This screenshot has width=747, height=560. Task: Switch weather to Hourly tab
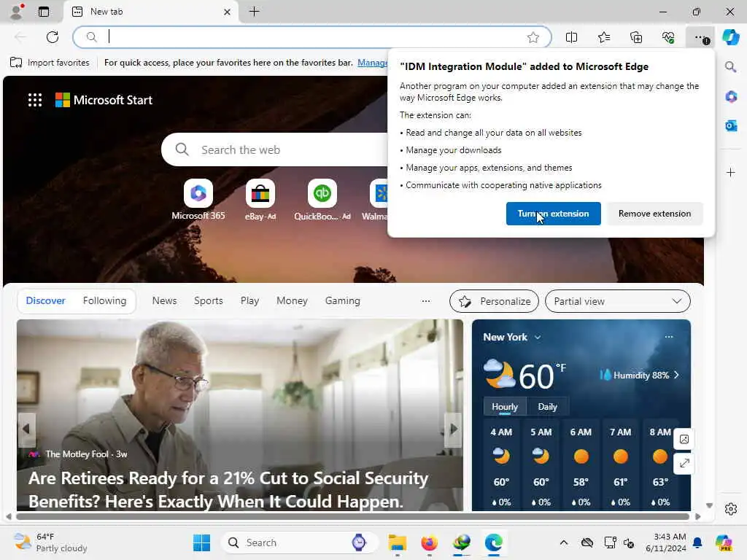[505, 407]
